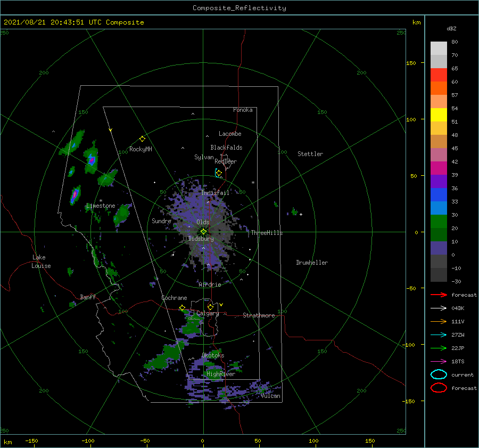Click the Drumheller label
Image resolution: width=479 pixels, height=448 pixels.
click(312, 263)
